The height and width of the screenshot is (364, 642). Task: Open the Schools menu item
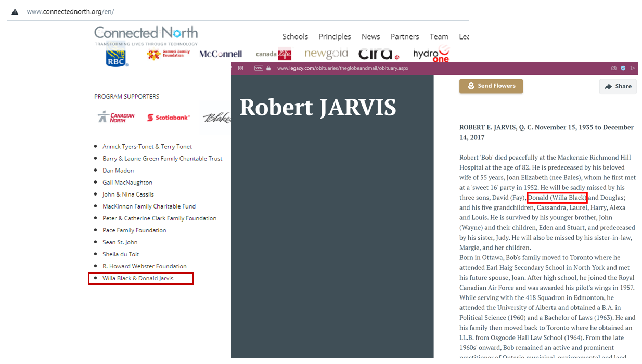(x=295, y=36)
